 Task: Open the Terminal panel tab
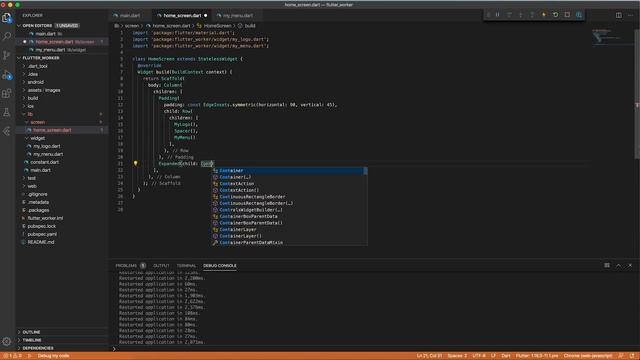pos(187,266)
